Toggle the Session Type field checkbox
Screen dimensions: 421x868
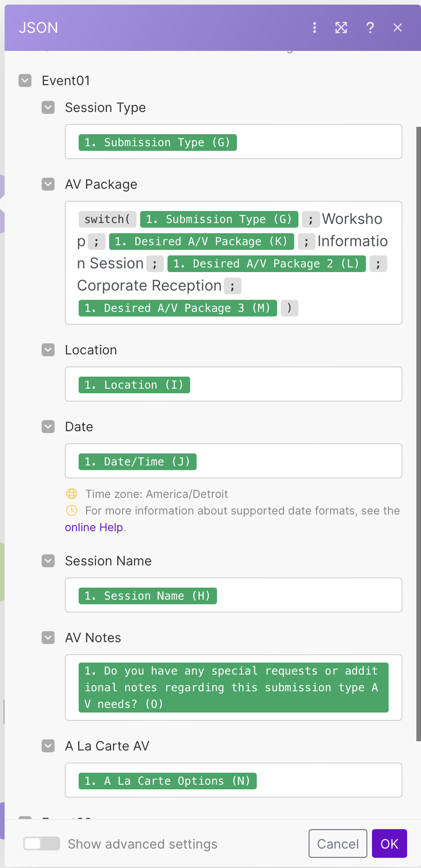[48, 107]
